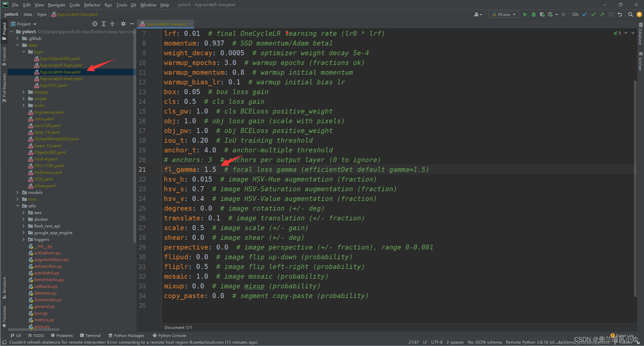644x346 pixels.
Task: Open the Python Console tool window
Action: (x=169, y=336)
